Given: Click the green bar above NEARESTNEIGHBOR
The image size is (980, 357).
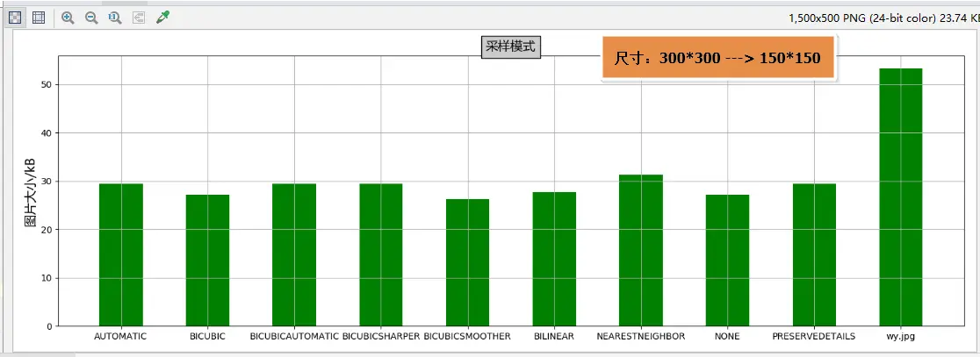Looking at the screenshot, I should click(x=641, y=250).
